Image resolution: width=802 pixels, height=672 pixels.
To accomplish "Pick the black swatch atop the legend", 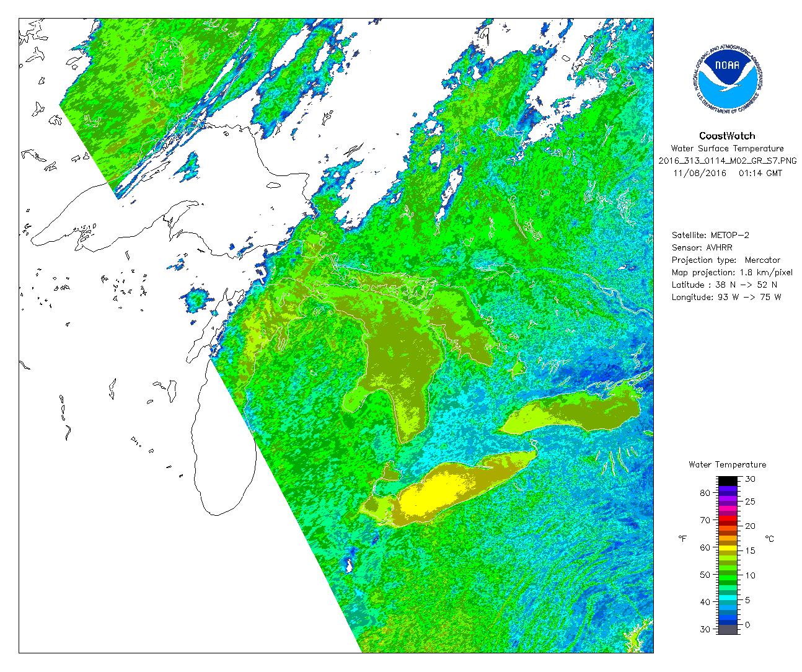I will pos(728,480).
